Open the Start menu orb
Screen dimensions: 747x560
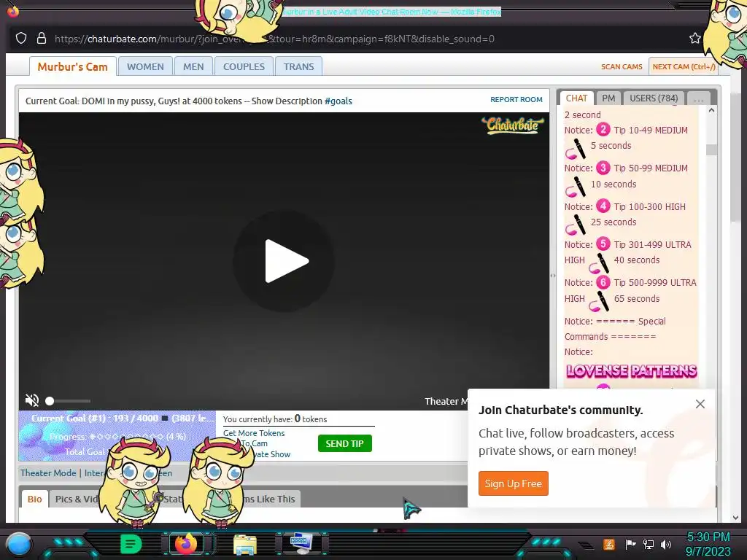tap(19, 544)
